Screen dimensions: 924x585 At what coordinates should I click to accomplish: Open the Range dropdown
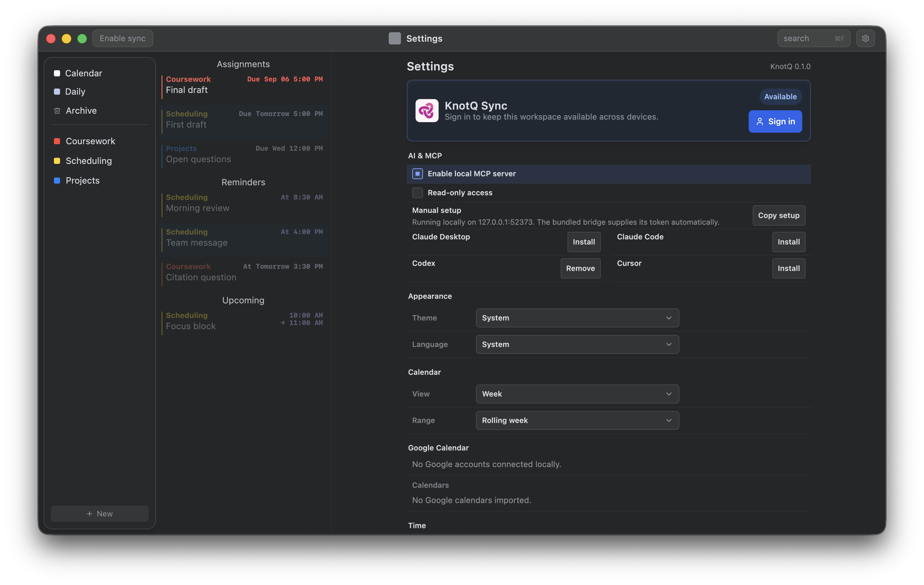tap(577, 420)
